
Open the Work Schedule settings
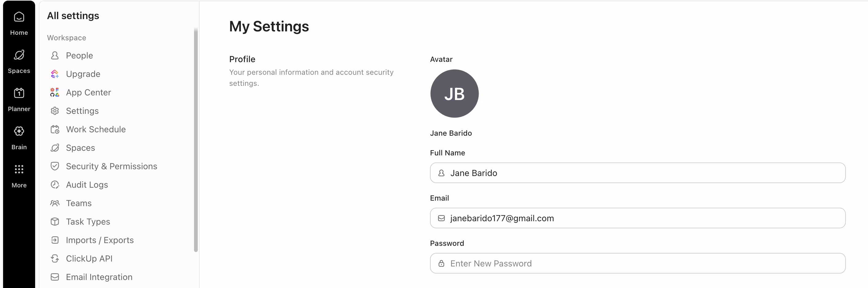(96, 130)
